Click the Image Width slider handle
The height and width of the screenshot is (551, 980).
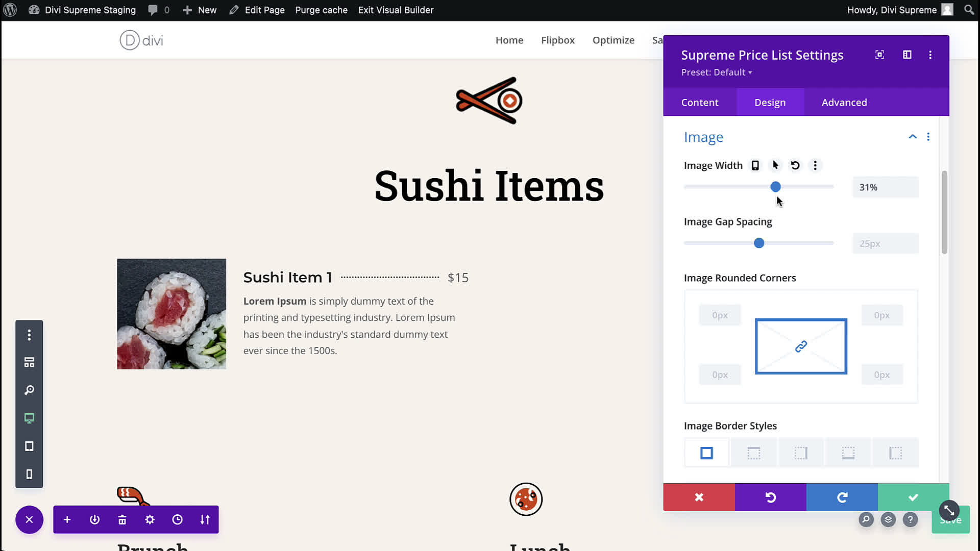[775, 187]
